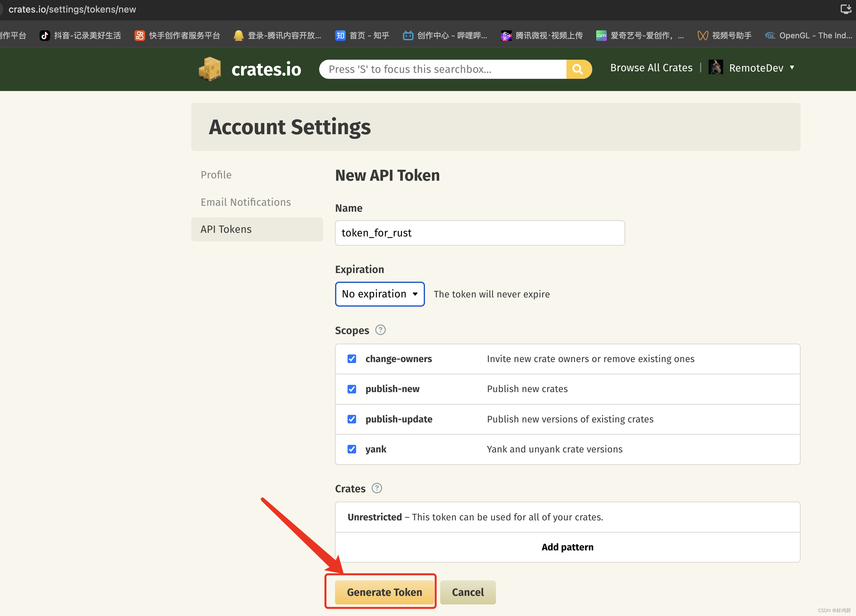The height and width of the screenshot is (616, 856).
Task: Click the yellow search magnifier button
Action: (578, 69)
